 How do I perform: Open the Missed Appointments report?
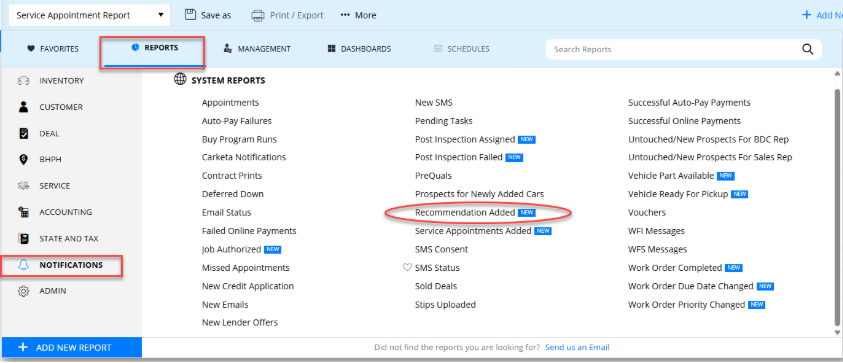point(246,268)
